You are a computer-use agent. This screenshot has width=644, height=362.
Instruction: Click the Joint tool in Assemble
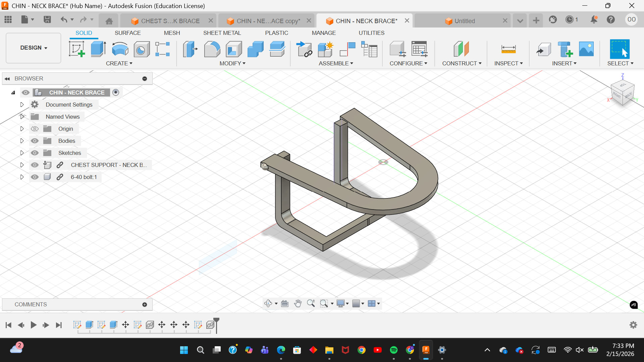click(348, 49)
